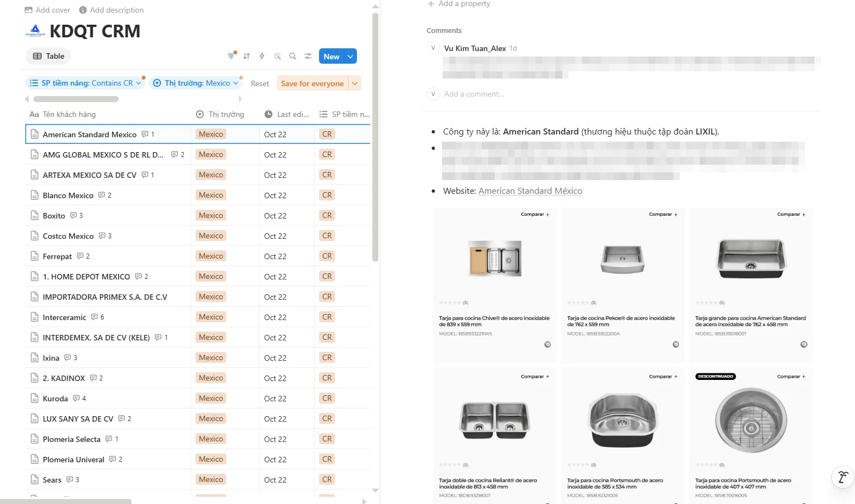Open the sort arrows icon
Screen dimensions: 855x504
[247, 56]
